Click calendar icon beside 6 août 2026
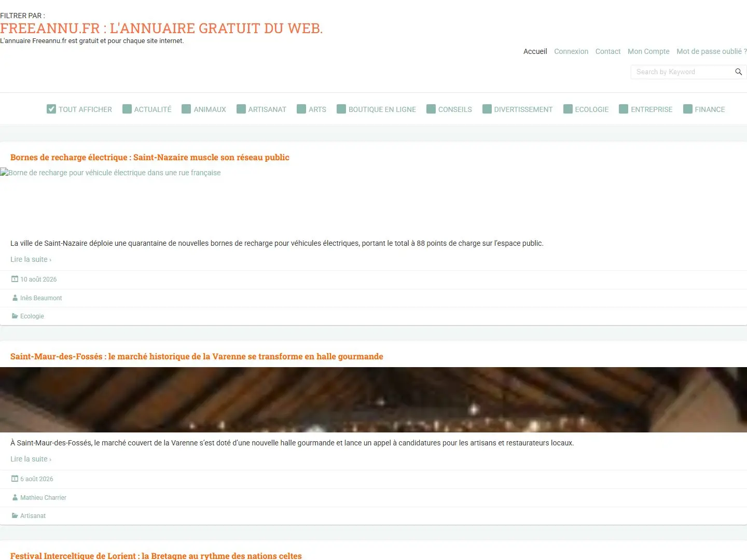 click(x=15, y=479)
